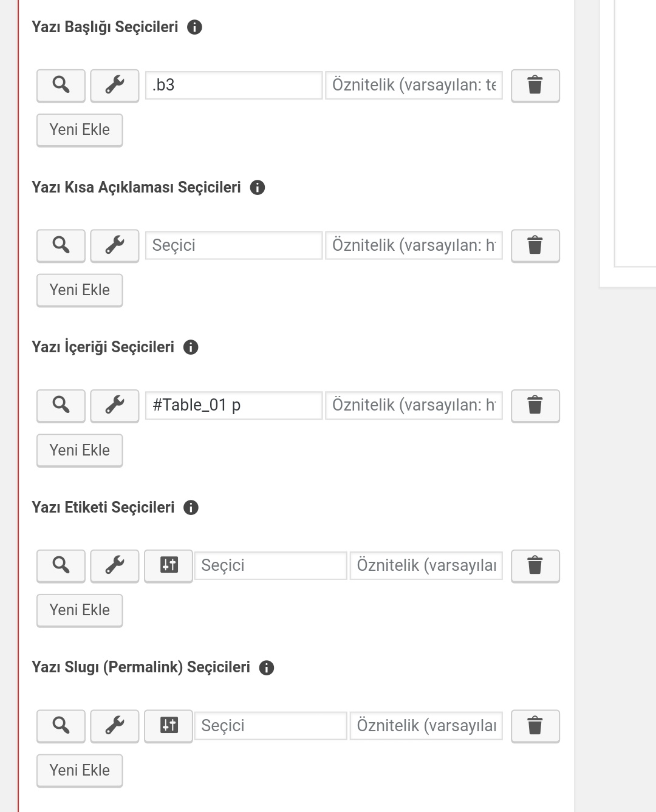This screenshot has width=656, height=812.
Task: Show info tooltip for Yazı İçeriği Seçicileri
Action: 191,347
